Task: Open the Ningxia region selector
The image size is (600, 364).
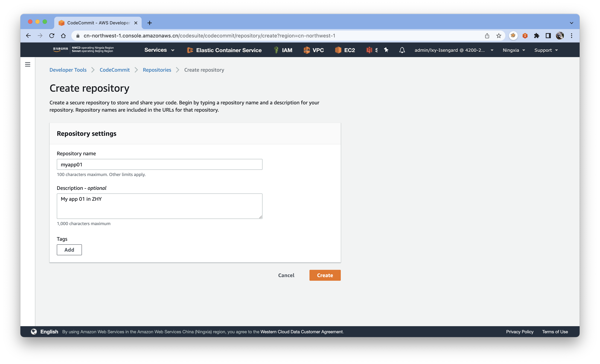Action: (514, 50)
